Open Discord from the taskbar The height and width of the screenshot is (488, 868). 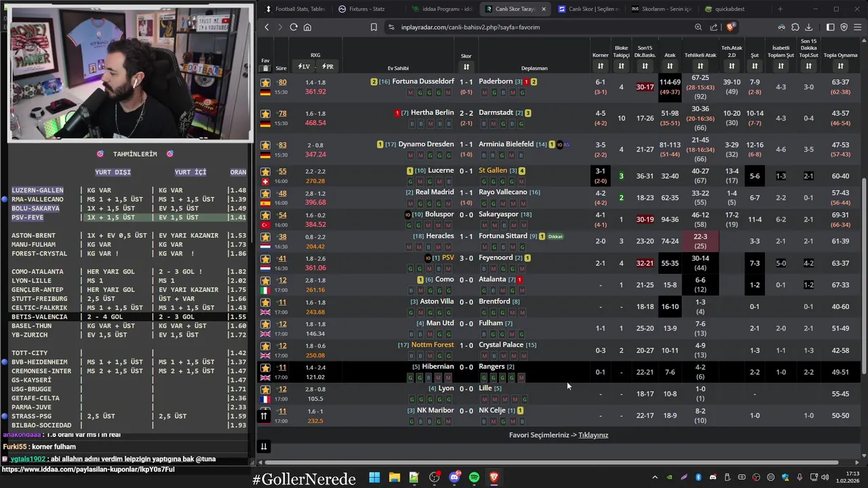pyautogui.click(x=454, y=477)
